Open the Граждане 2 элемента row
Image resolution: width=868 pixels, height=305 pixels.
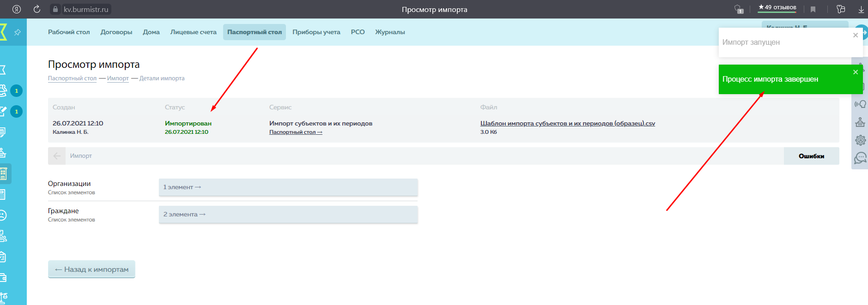click(288, 215)
